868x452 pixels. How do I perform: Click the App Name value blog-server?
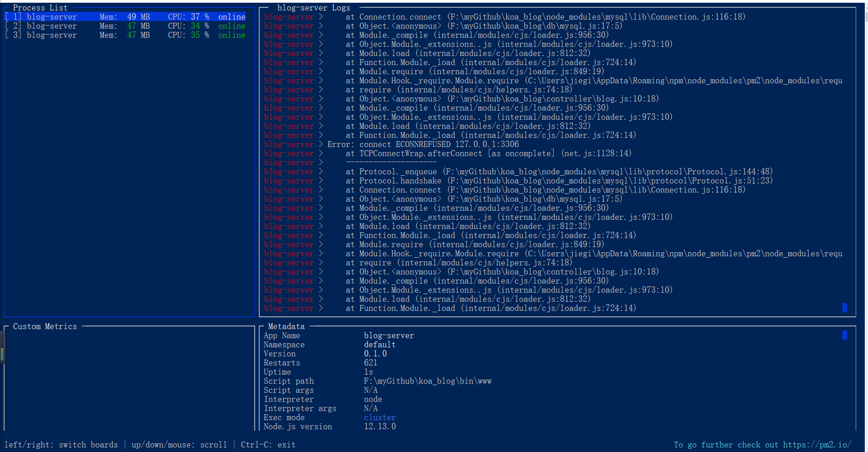(x=389, y=335)
